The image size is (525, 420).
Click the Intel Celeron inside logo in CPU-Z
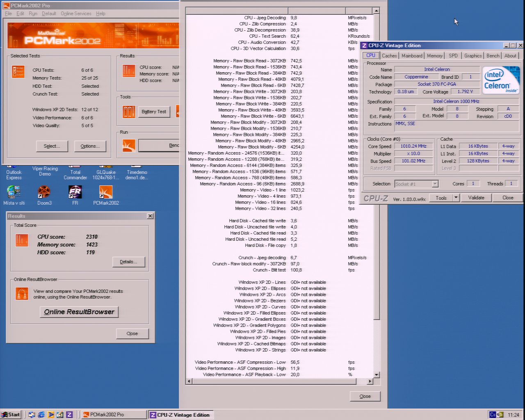(501, 80)
